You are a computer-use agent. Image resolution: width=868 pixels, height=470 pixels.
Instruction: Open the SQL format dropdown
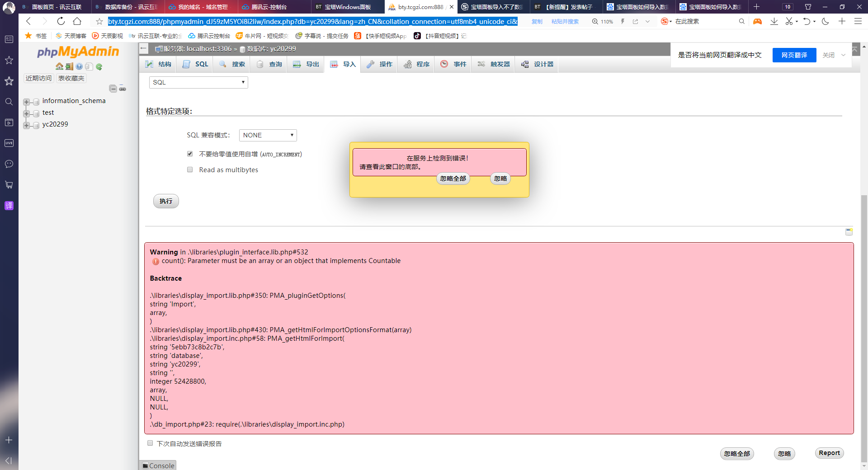[198, 82]
